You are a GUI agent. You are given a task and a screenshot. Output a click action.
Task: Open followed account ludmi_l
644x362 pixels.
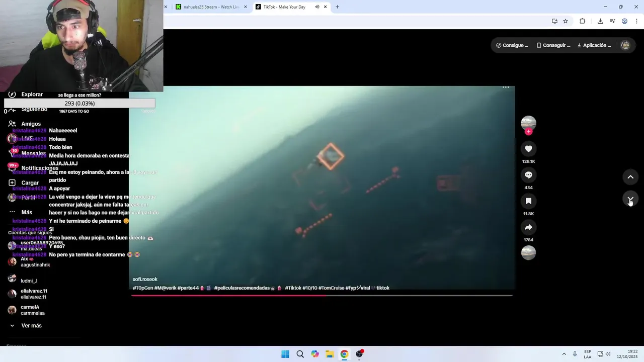29,281
